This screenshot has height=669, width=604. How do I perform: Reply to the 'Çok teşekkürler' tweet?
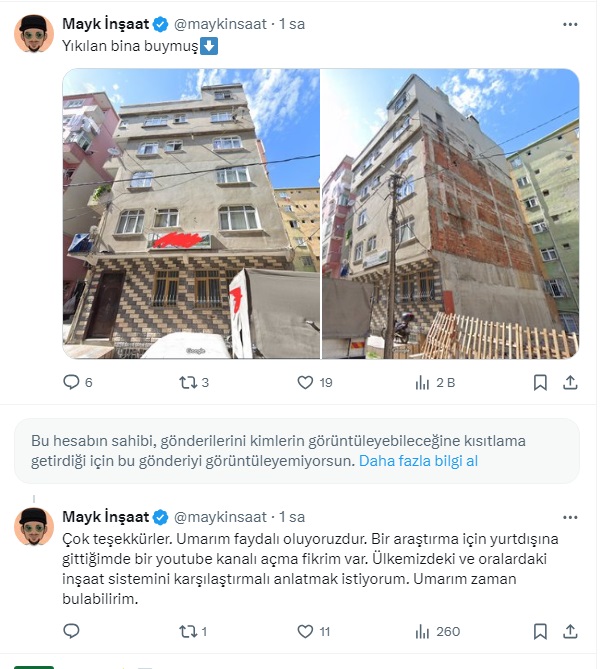[71, 631]
